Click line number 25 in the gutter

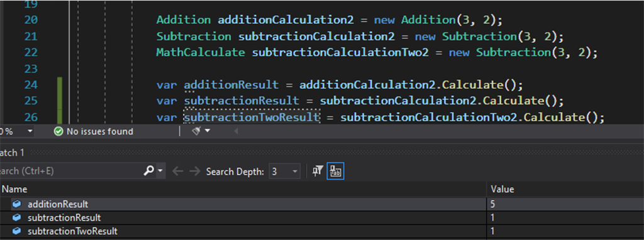30,101
